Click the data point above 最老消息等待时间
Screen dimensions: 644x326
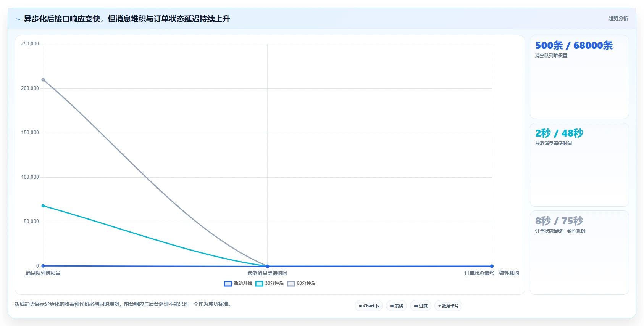267,266
